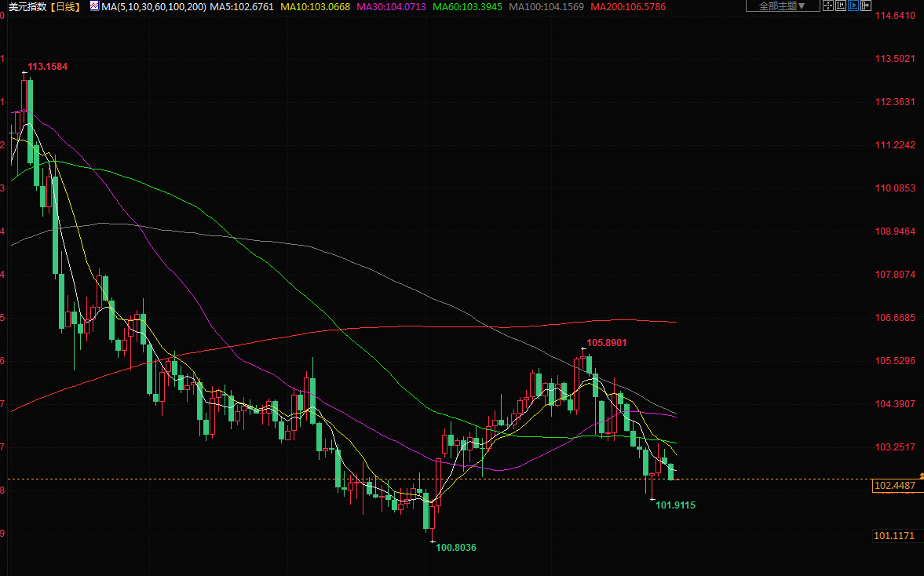Click the 114.6410 axis label

[895, 16]
